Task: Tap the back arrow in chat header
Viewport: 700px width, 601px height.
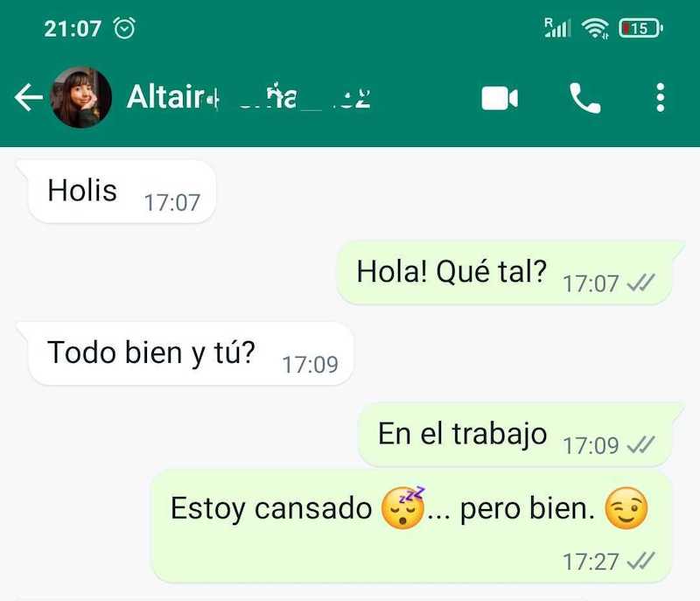Action: pyautogui.click(x=29, y=97)
